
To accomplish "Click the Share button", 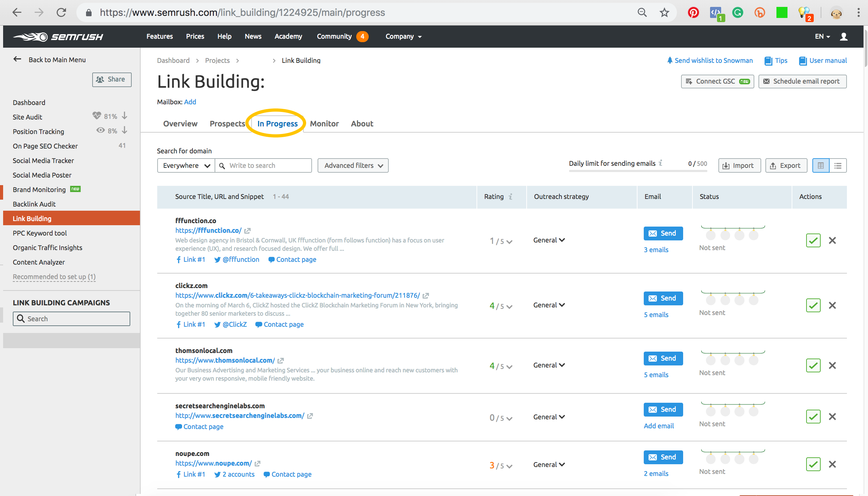I will coord(112,79).
